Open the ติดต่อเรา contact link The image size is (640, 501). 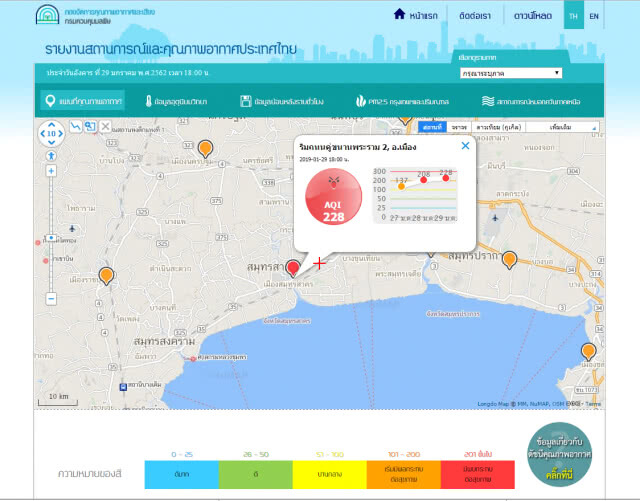click(475, 16)
